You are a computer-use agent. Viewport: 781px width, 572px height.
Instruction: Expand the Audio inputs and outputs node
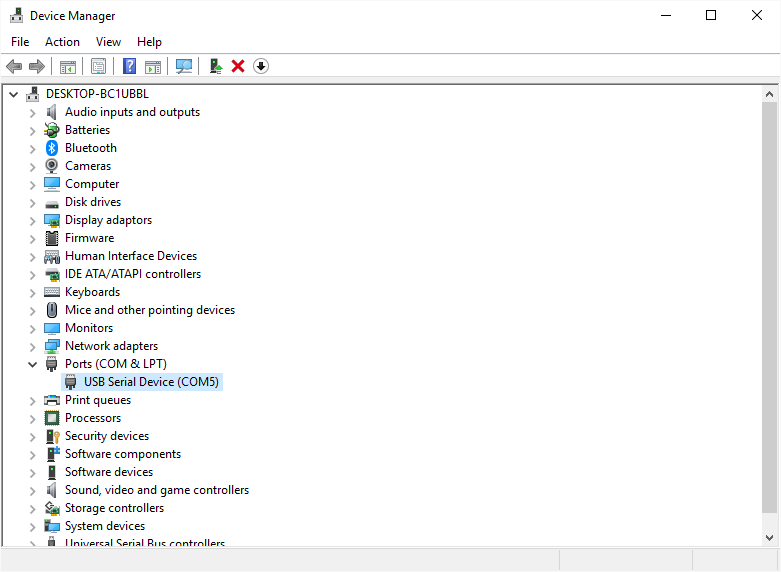click(32, 112)
